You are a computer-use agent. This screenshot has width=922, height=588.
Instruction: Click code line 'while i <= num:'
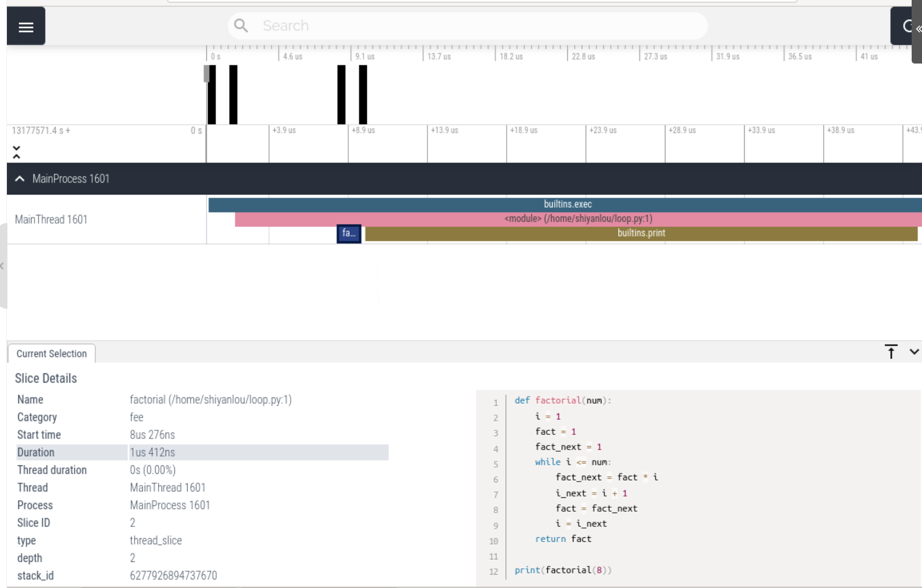pyautogui.click(x=573, y=462)
